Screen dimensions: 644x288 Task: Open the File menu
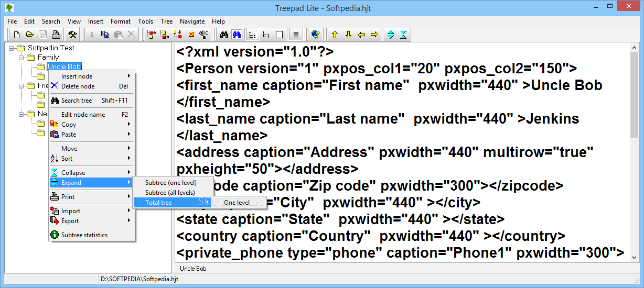tap(12, 21)
